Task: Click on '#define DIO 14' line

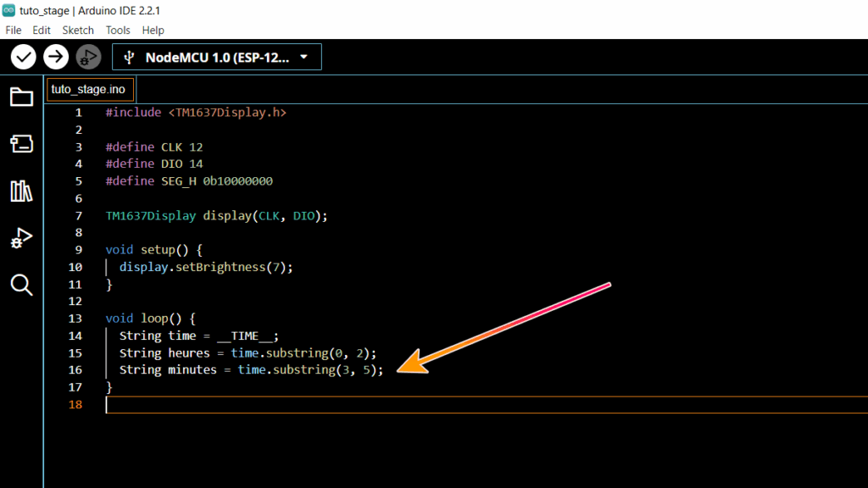Action: (154, 164)
